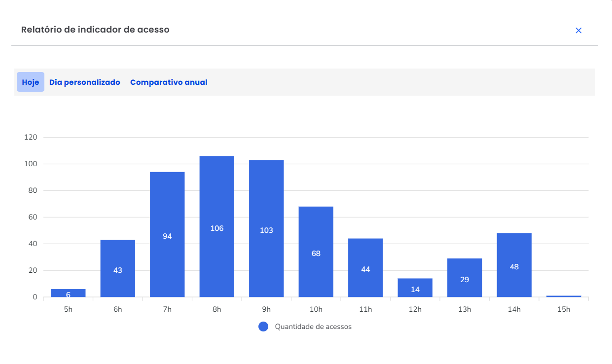Click the 13h bar showing 29
Image resolution: width=612 pixels, height=364 pixels.
(x=465, y=278)
